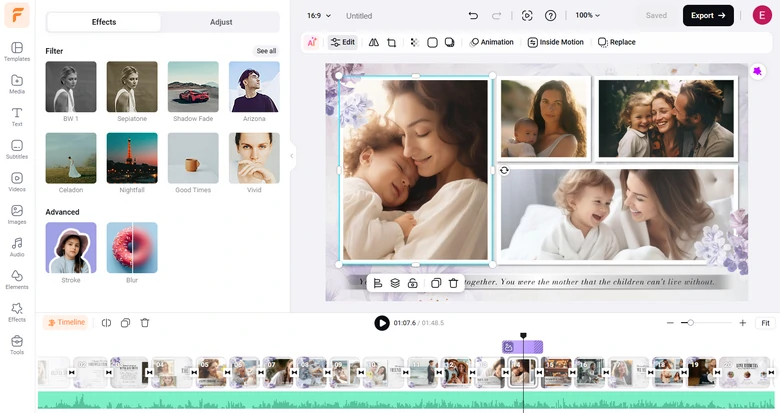The width and height of the screenshot is (780, 413).
Task: Apply the Shadow Fade filter
Action: pyautogui.click(x=193, y=87)
